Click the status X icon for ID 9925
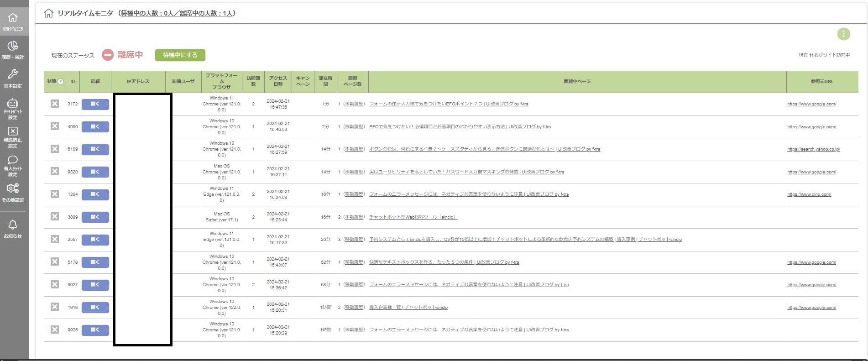Image resolution: width=868 pixels, height=361 pixels. [55, 330]
